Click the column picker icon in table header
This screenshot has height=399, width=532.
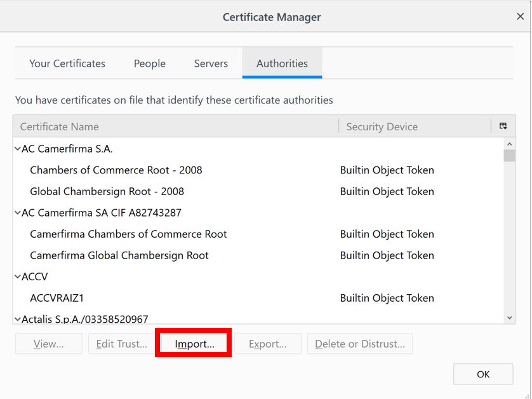coord(503,126)
